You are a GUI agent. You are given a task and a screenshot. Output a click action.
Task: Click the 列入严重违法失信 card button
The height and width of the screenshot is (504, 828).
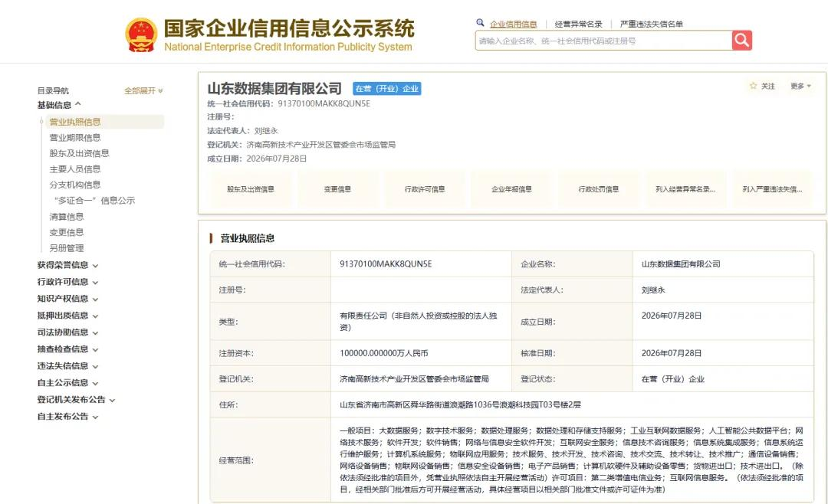tap(772, 189)
